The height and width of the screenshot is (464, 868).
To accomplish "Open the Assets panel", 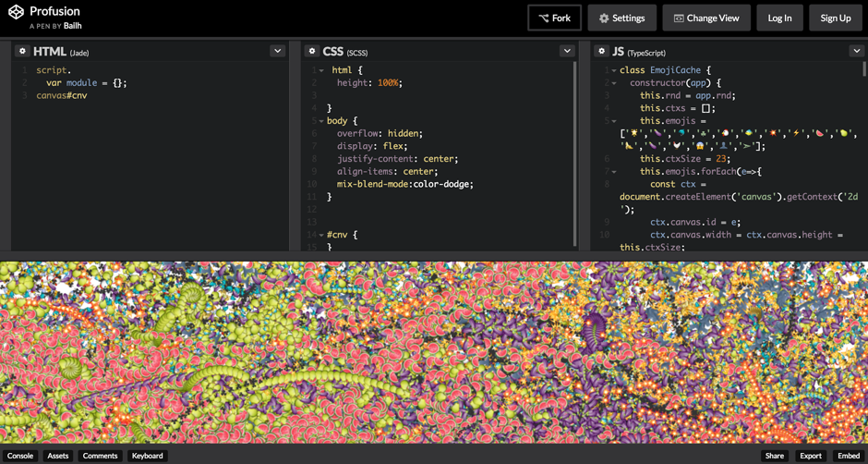I will (58, 456).
